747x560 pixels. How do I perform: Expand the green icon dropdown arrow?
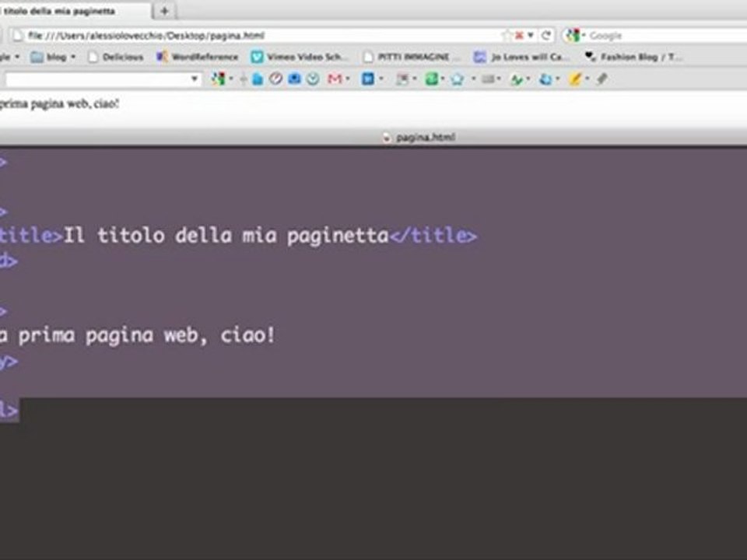tap(442, 79)
